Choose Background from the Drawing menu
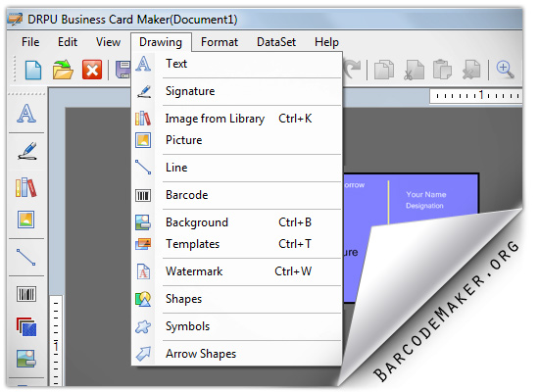This screenshot has width=539, height=392. 237,222
